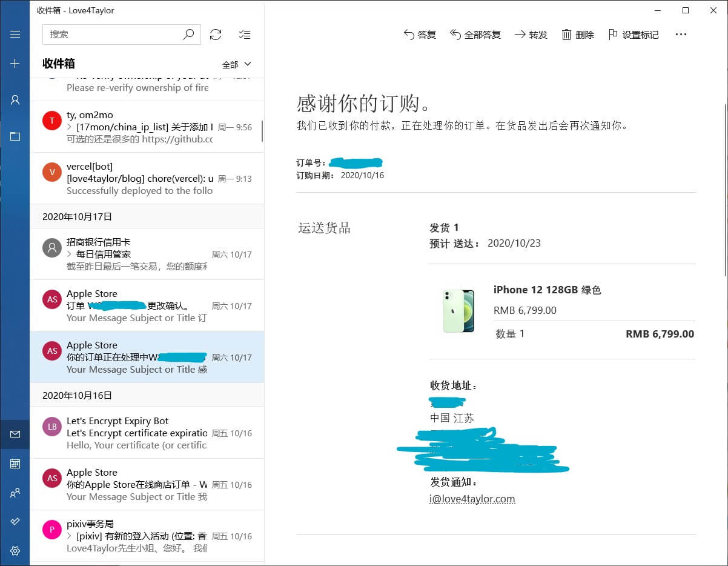Screen dimensions: 728x566
Task: Expand the pixiv事务局 conversation thread
Action: coord(70,536)
